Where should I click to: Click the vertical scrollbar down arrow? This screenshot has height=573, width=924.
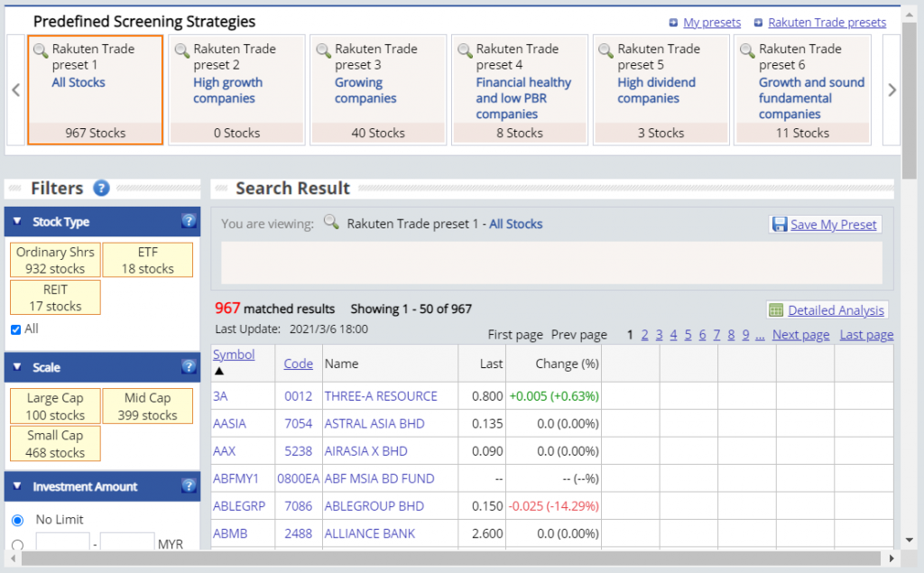(x=910, y=540)
